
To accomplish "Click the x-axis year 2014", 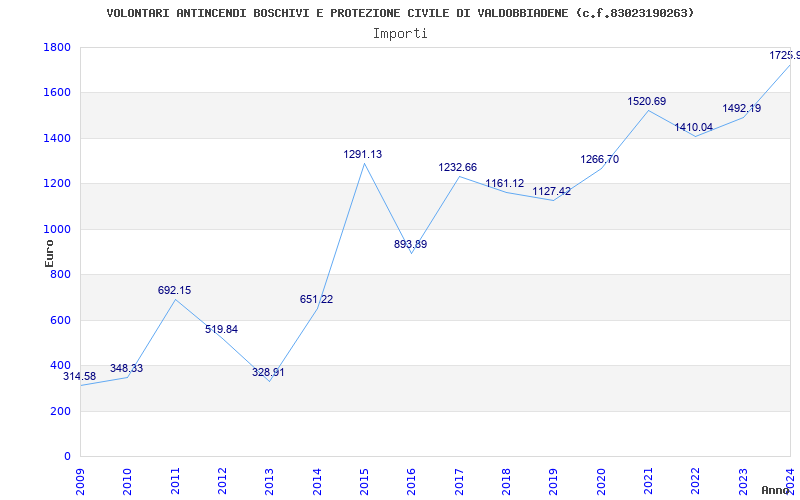I will [317, 481].
